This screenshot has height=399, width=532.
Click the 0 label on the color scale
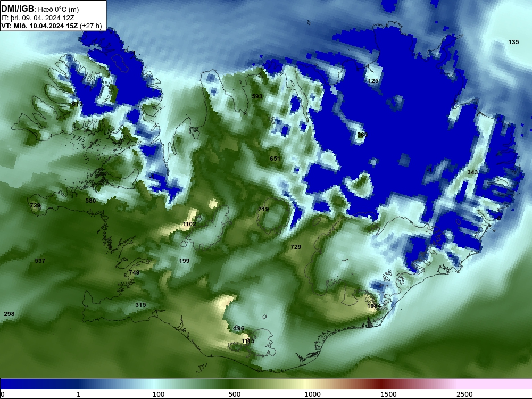pos(3,394)
